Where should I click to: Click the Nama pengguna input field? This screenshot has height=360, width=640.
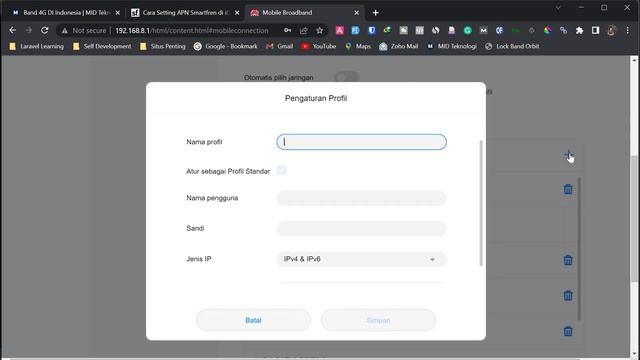361,198
